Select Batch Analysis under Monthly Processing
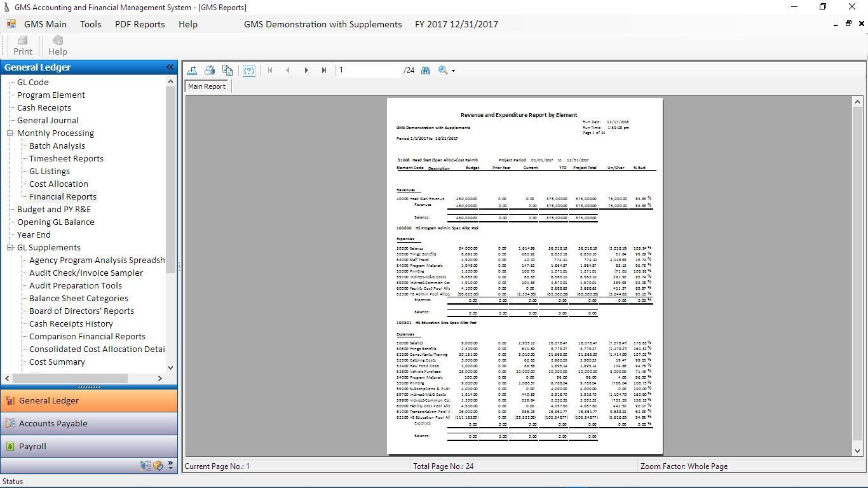 point(57,146)
